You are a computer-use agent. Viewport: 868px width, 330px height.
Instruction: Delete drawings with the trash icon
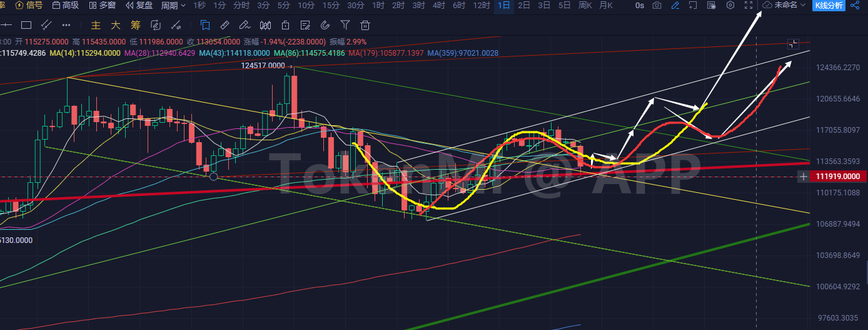[365, 26]
